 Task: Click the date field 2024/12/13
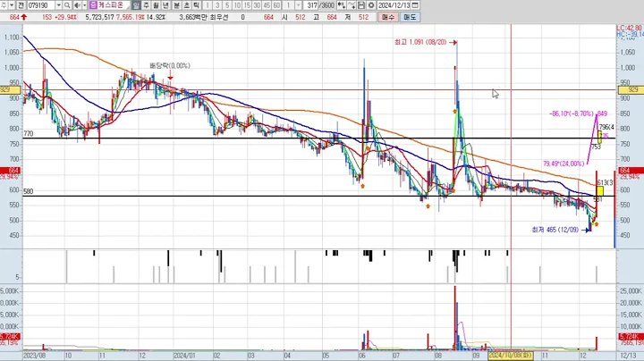(394, 5)
